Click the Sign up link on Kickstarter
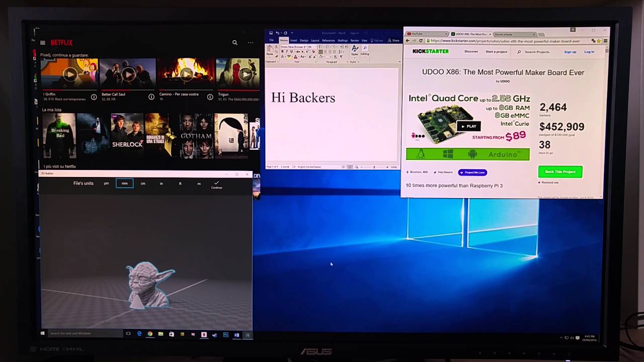Screen dimensions: 644x362 tap(570, 52)
